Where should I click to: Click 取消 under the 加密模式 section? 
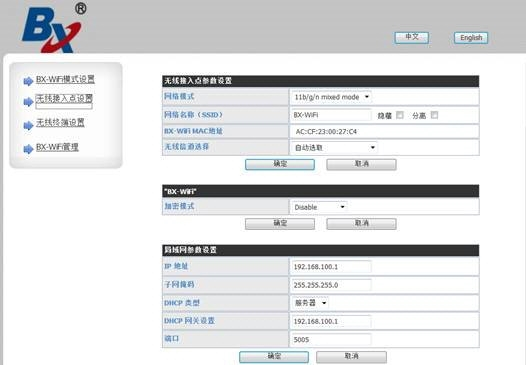point(361,224)
